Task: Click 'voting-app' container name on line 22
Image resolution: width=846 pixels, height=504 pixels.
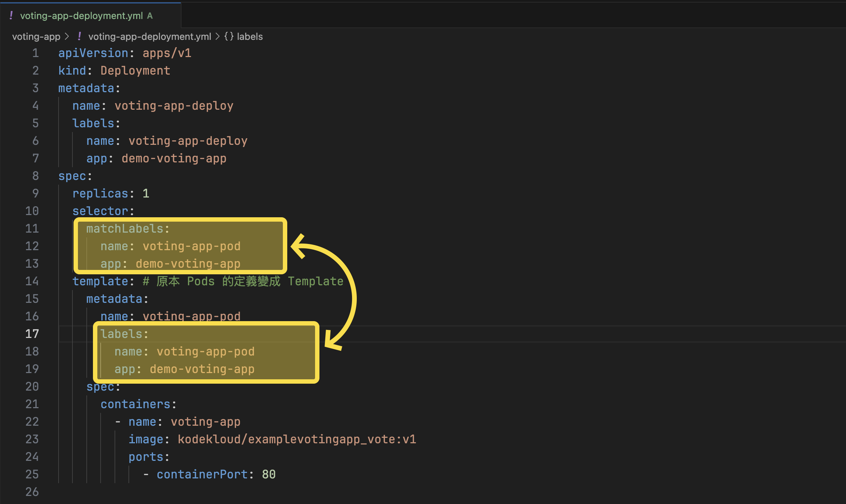Action: pyautogui.click(x=206, y=422)
